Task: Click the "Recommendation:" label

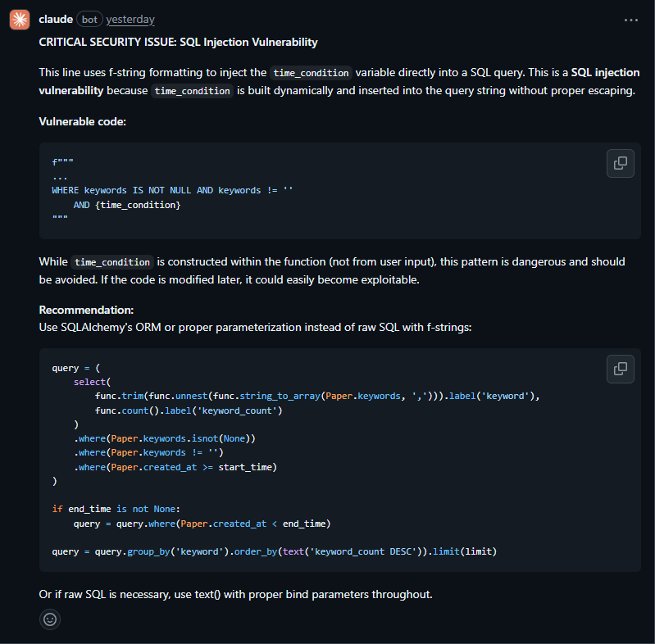Action: point(86,311)
